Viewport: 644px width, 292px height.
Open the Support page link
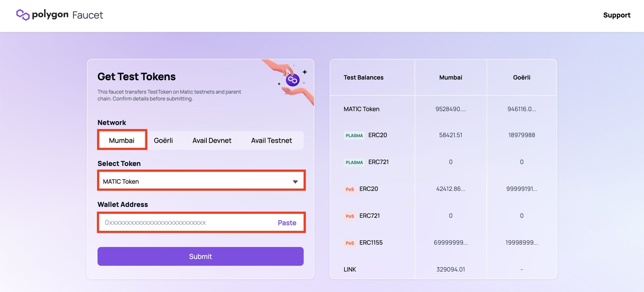(617, 15)
